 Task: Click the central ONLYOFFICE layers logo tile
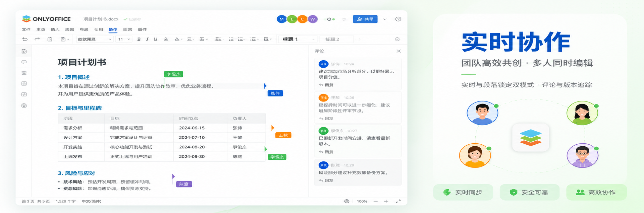coord(531,138)
